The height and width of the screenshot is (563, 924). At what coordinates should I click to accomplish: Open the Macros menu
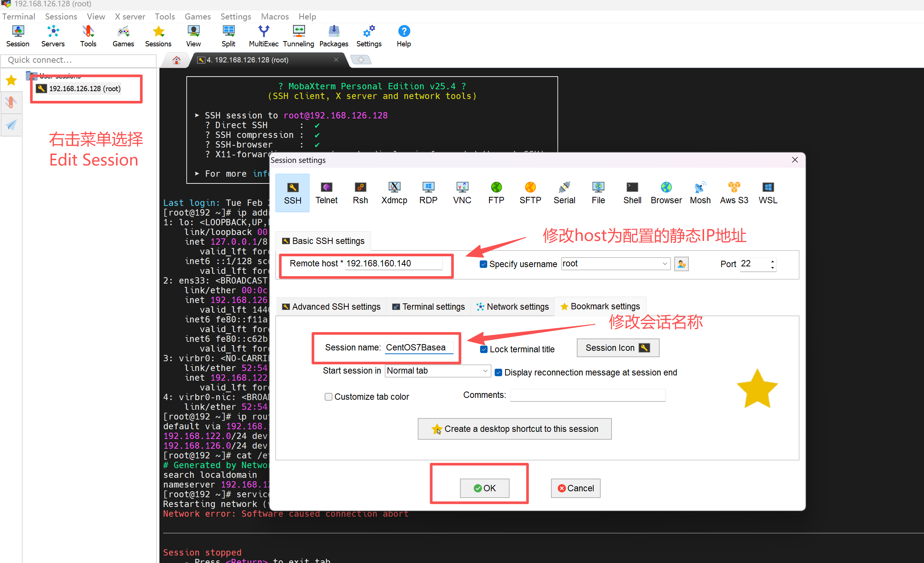coord(275,16)
